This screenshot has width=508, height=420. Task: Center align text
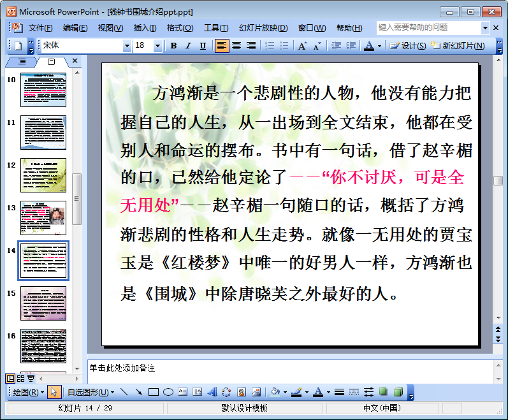coord(236,46)
